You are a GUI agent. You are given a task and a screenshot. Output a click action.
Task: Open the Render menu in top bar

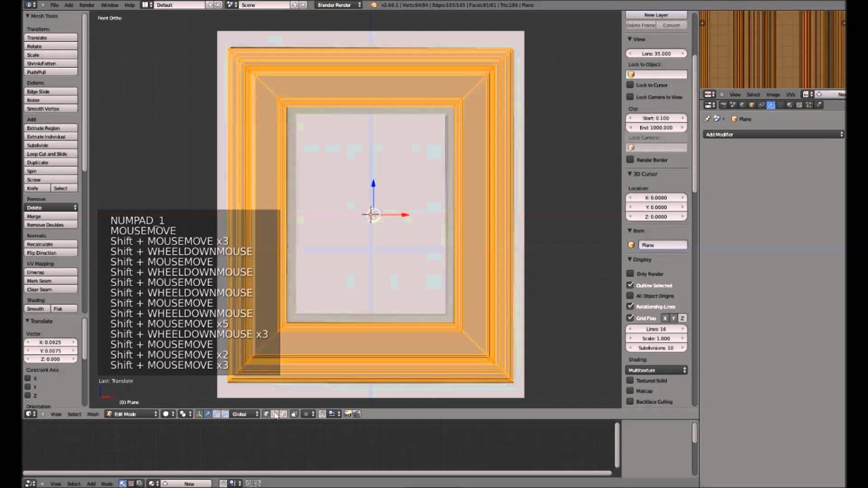(87, 5)
